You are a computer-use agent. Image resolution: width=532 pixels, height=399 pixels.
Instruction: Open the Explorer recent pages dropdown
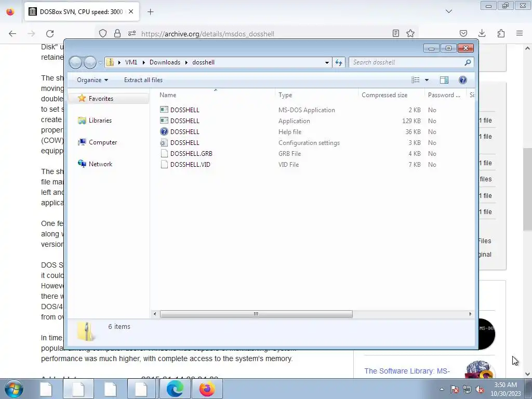click(x=100, y=63)
